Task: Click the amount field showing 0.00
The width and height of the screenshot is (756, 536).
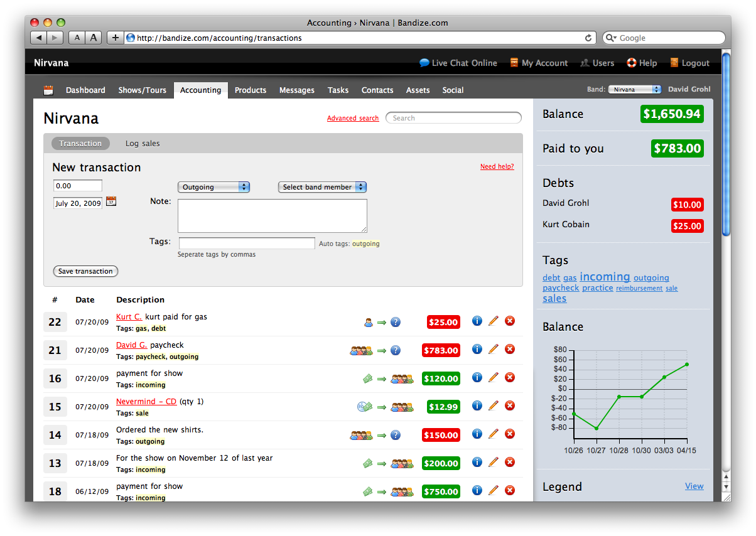Action: 78,186
